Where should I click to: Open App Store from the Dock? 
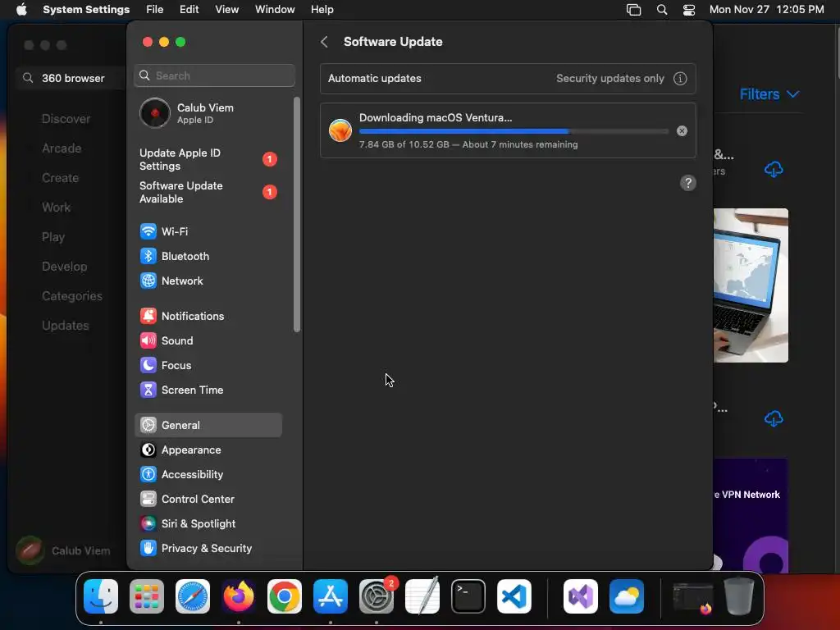(331, 596)
